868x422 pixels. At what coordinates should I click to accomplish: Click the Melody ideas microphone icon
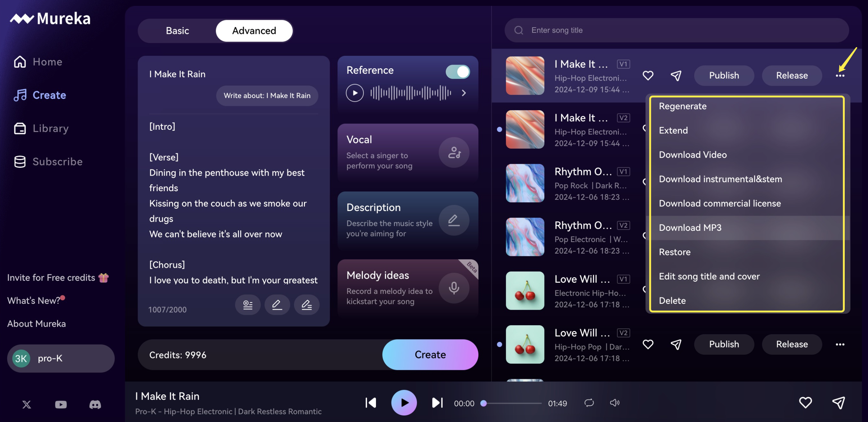454,288
